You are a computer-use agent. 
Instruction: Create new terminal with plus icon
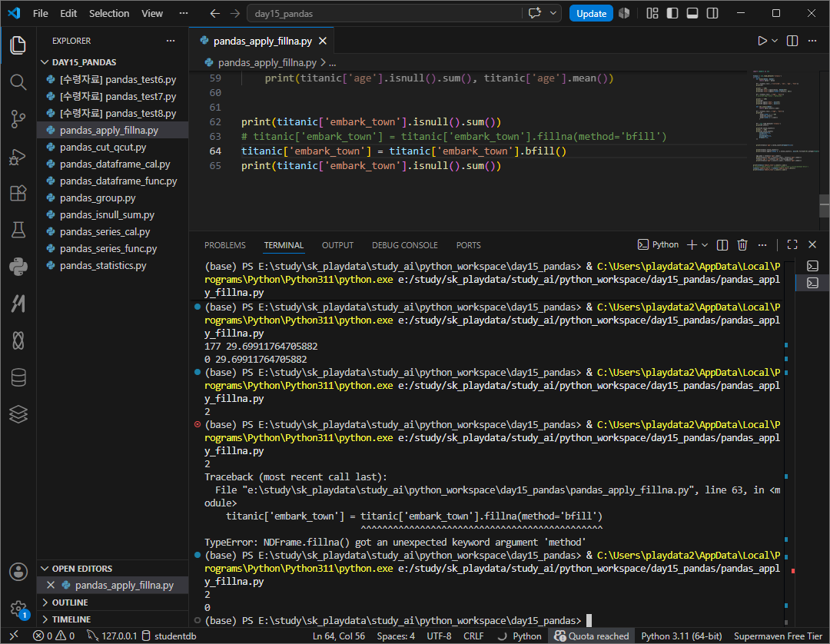692,244
